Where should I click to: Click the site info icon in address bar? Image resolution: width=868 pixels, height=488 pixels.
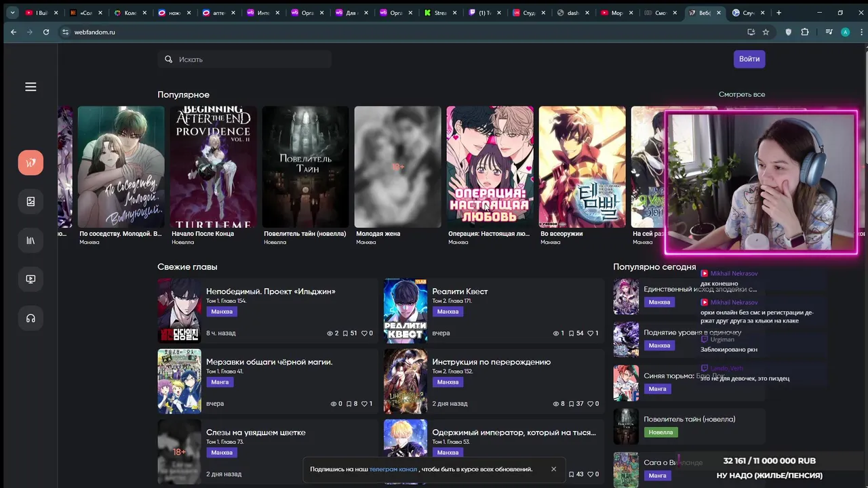point(65,32)
